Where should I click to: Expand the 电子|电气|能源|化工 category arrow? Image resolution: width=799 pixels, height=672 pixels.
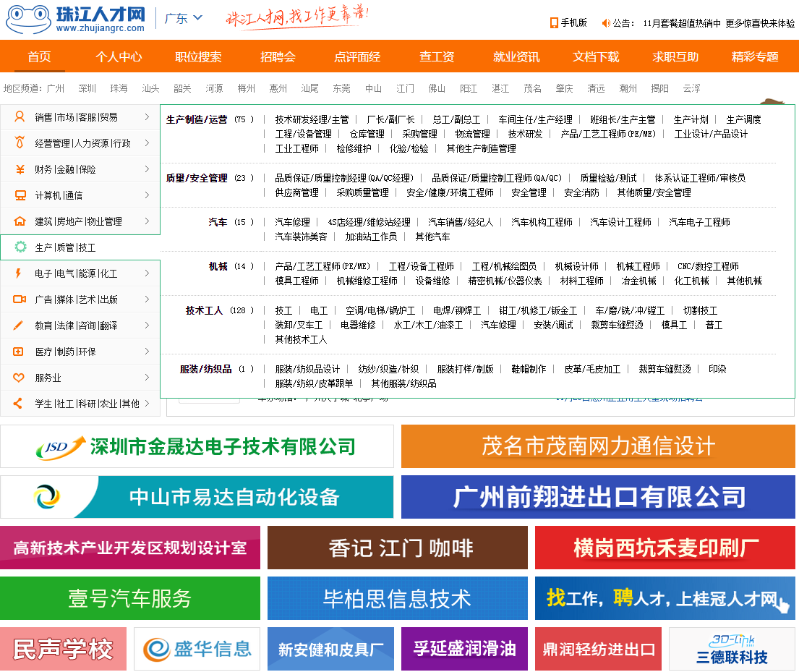pos(147,273)
